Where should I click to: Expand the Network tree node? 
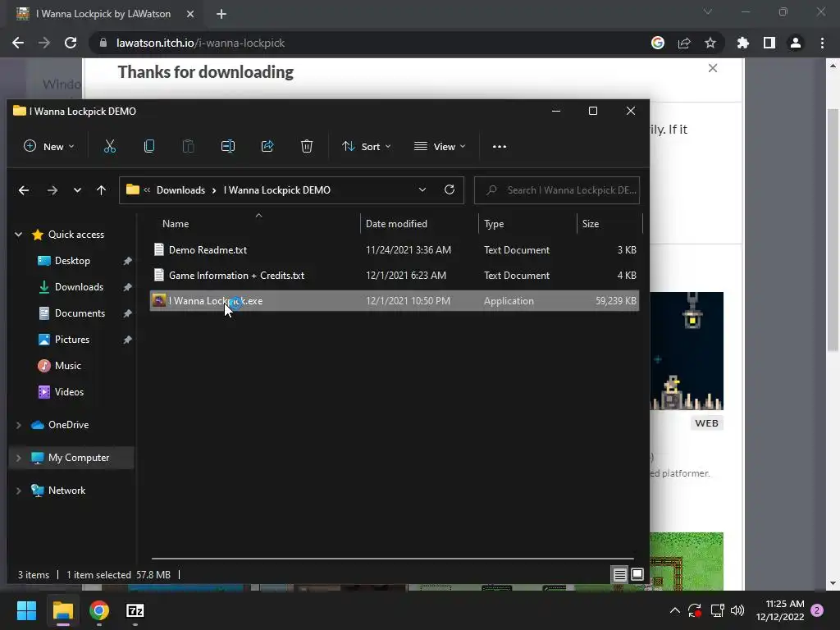pos(18,491)
